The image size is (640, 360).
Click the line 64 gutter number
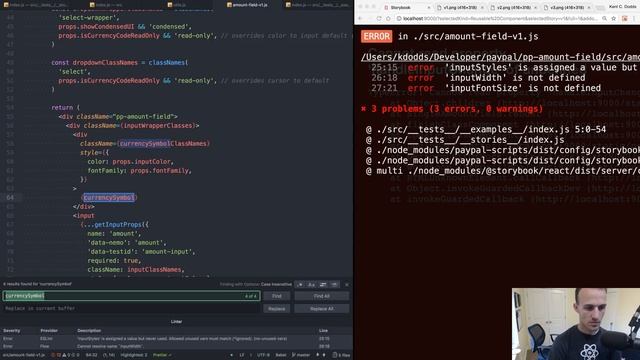coord(10,198)
